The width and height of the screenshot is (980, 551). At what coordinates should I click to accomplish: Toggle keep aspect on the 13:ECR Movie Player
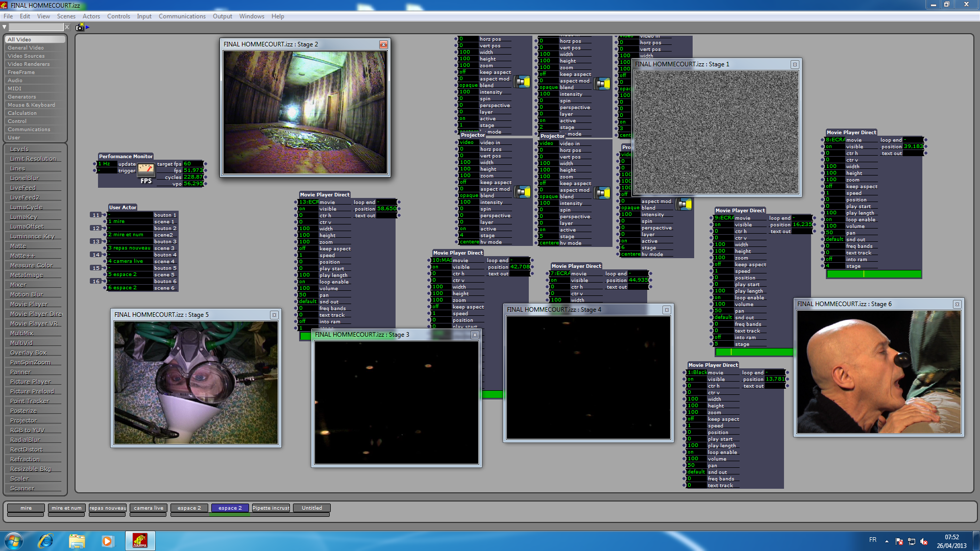pyautogui.click(x=308, y=248)
